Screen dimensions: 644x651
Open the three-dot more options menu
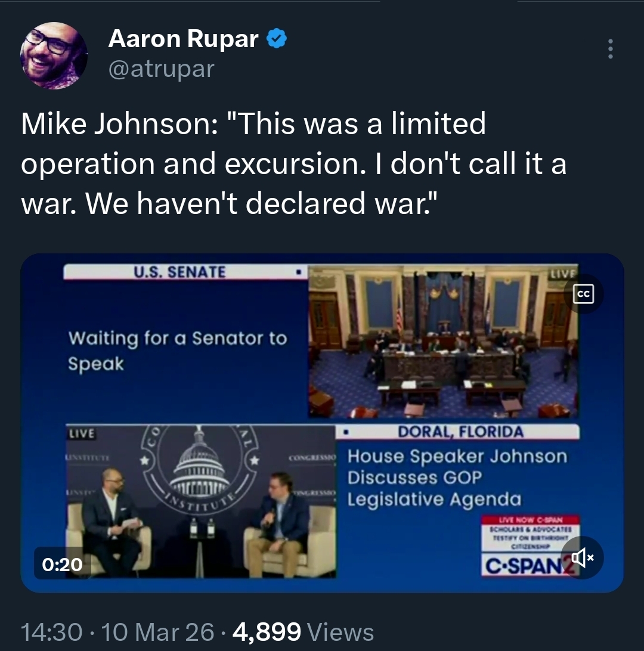coord(610,49)
